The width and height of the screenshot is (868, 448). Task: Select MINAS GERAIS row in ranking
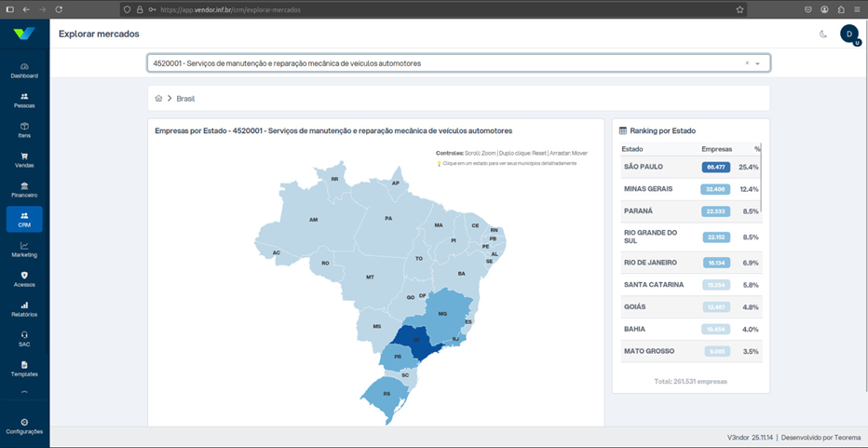tap(690, 189)
